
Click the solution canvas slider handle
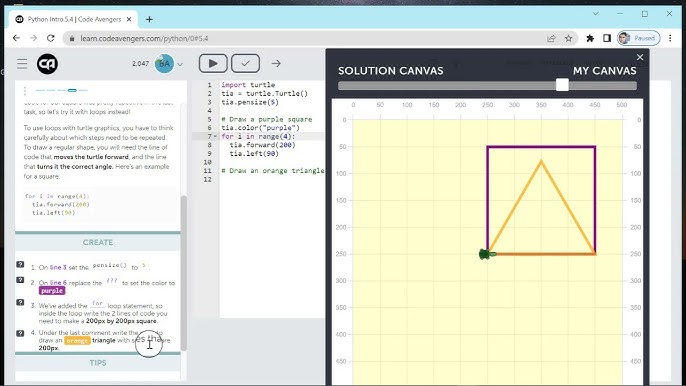point(562,85)
